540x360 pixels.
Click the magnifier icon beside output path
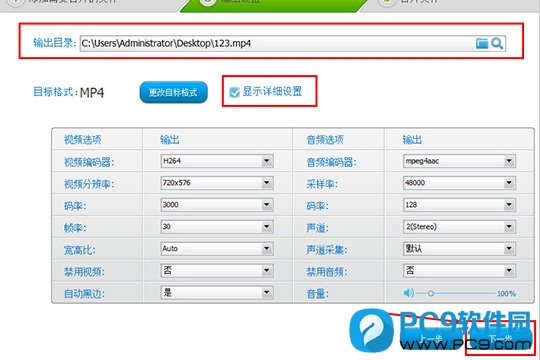click(497, 44)
